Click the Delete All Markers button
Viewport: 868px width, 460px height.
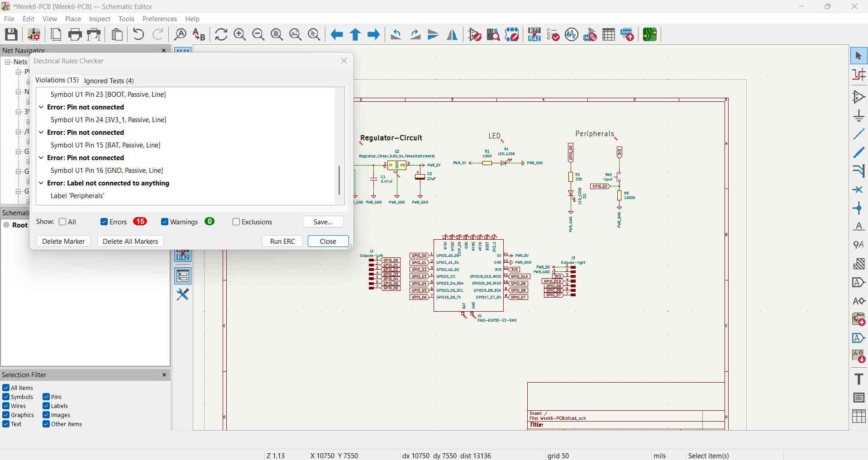pos(130,242)
